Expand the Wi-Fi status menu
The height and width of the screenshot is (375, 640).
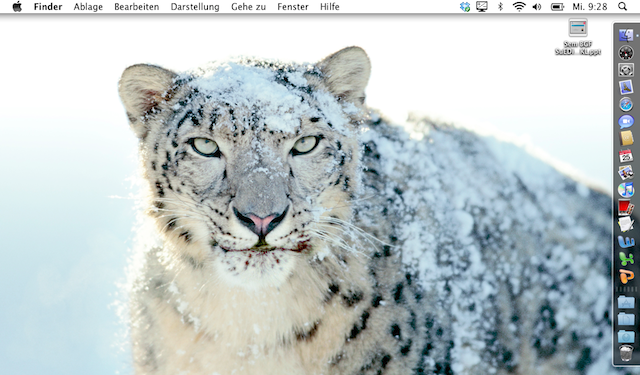click(519, 7)
